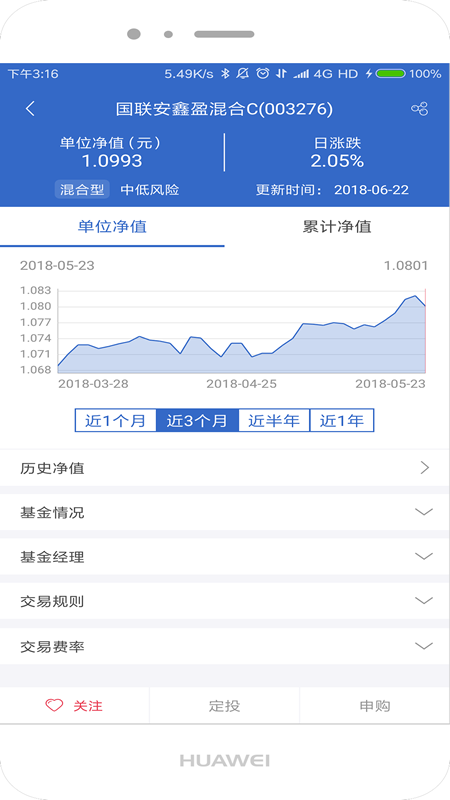
Task: Select the 近1年 time range
Action: [x=342, y=420]
